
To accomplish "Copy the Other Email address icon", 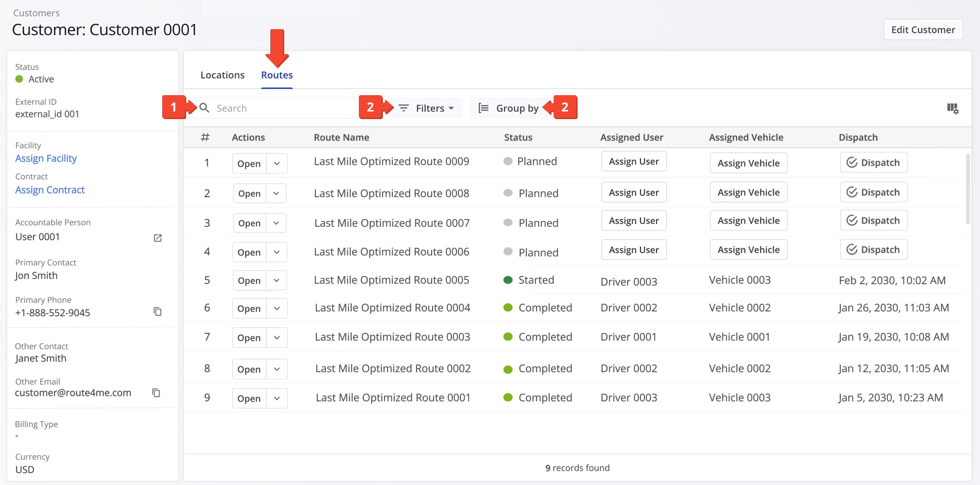I will click(156, 393).
